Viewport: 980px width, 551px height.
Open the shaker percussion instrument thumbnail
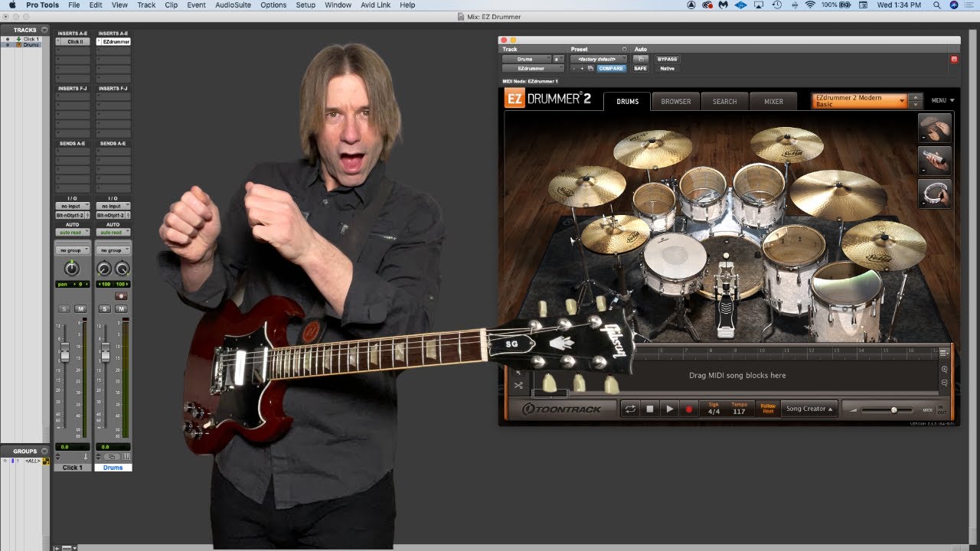(x=934, y=161)
